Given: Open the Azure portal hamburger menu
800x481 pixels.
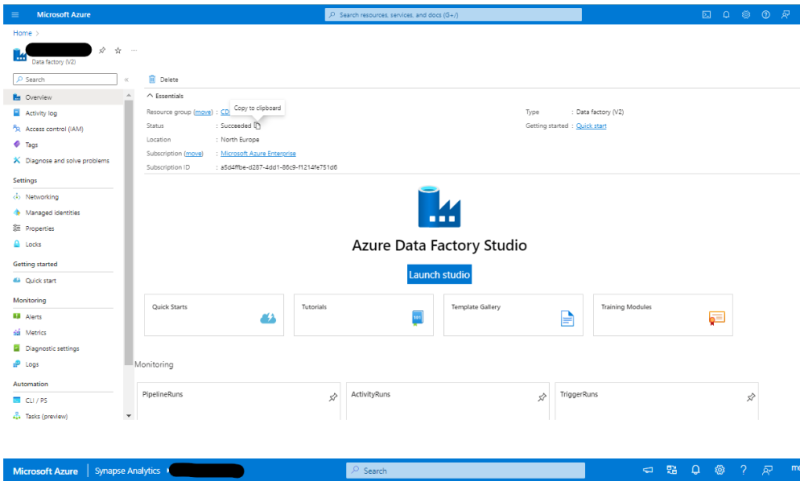Looking at the screenshot, I should 14,15.
